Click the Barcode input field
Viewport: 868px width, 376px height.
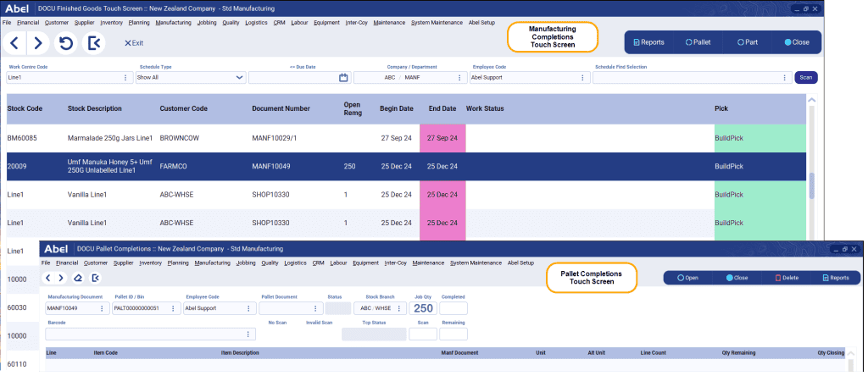(144, 334)
